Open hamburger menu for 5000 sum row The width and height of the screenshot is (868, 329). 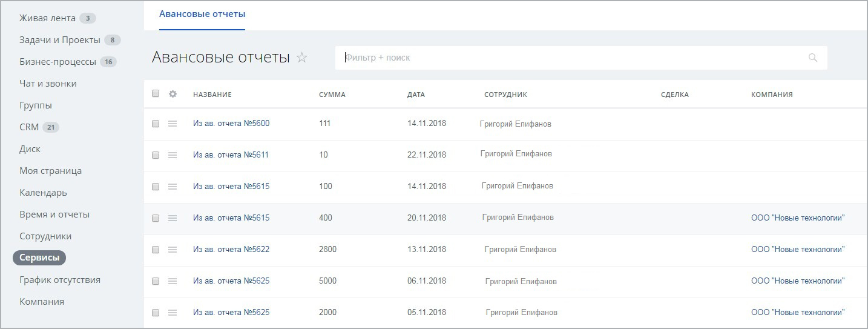tap(173, 281)
